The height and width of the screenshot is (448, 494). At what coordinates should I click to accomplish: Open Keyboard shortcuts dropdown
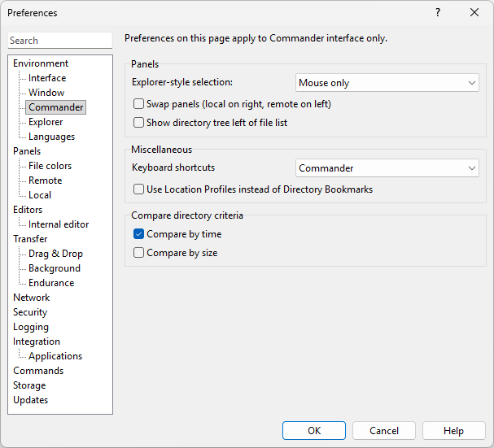coord(387,168)
